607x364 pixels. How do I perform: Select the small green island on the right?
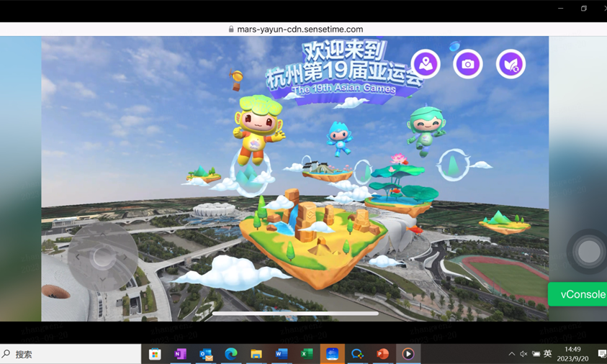click(x=505, y=223)
